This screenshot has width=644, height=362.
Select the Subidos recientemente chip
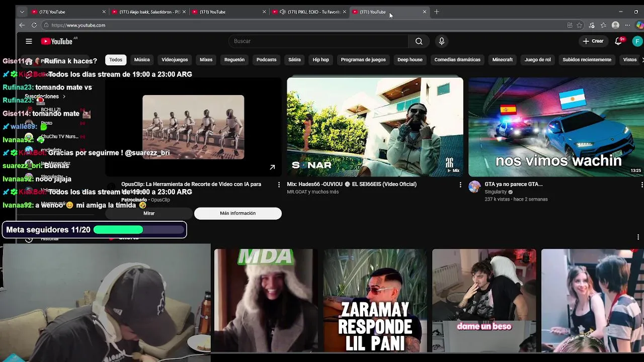[x=587, y=60]
